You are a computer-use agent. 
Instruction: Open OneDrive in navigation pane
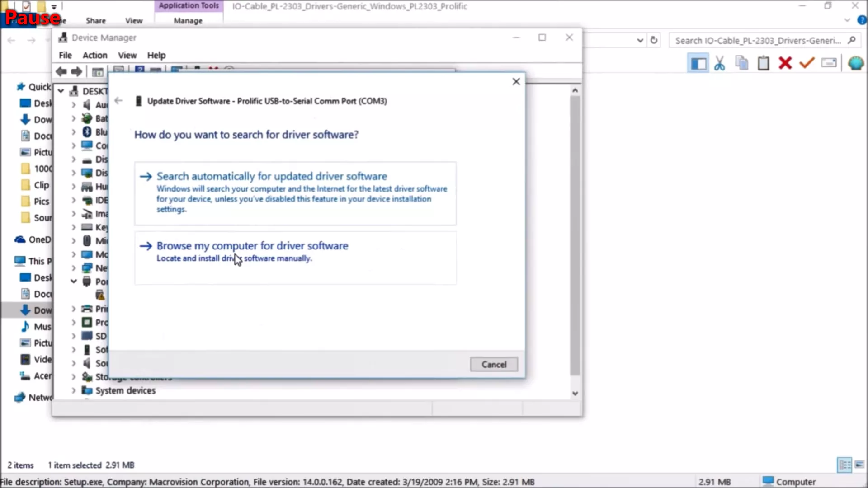[x=33, y=239]
